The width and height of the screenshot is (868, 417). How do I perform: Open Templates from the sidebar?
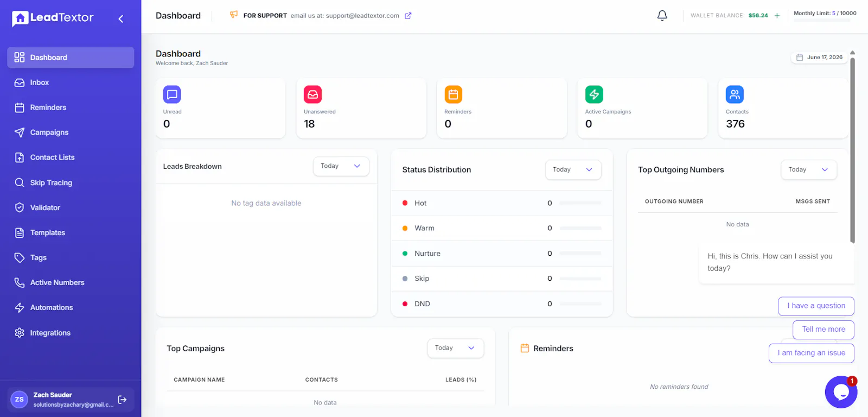click(x=71, y=232)
